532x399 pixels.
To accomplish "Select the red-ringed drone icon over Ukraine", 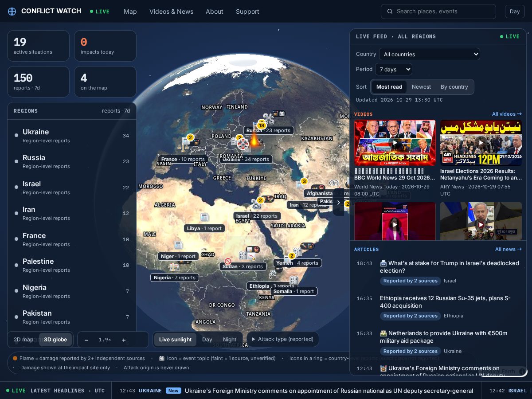I will click(243, 144).
